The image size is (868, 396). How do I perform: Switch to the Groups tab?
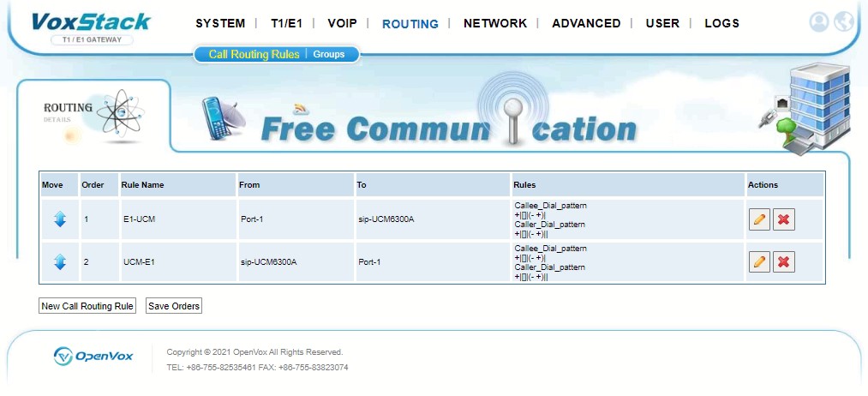click(x=329, y=54)
